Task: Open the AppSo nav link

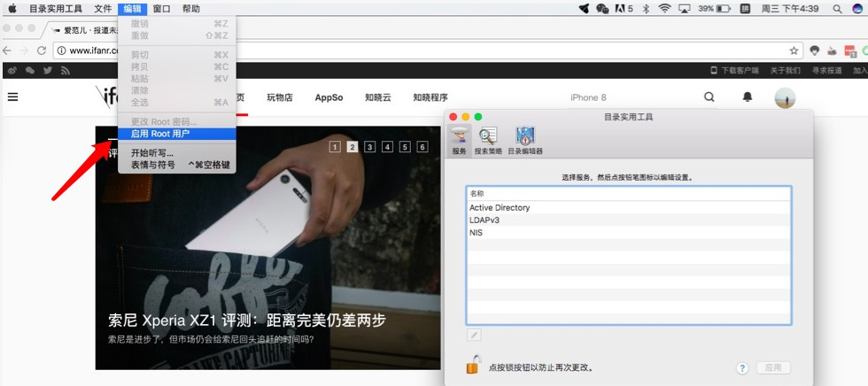Action: [329, 97]
